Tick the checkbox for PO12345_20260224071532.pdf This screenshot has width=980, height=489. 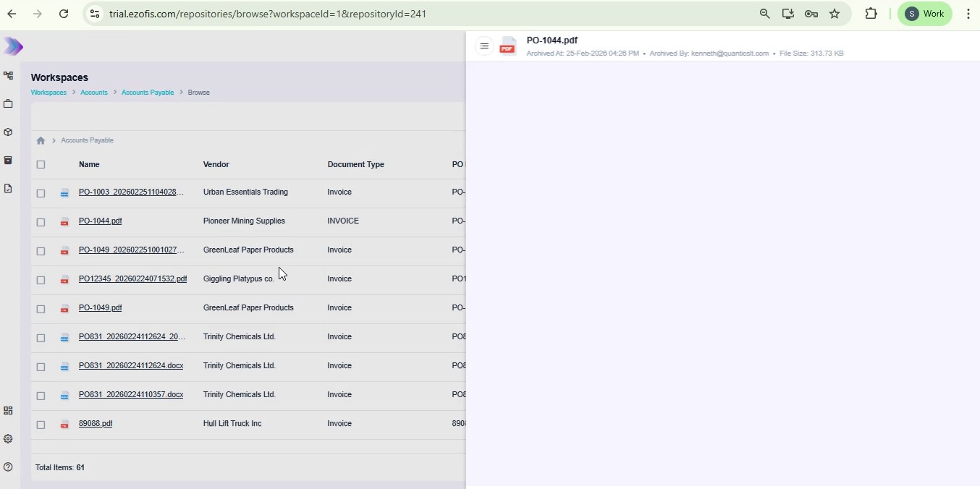pyautogui.click(x=41, y=280)
